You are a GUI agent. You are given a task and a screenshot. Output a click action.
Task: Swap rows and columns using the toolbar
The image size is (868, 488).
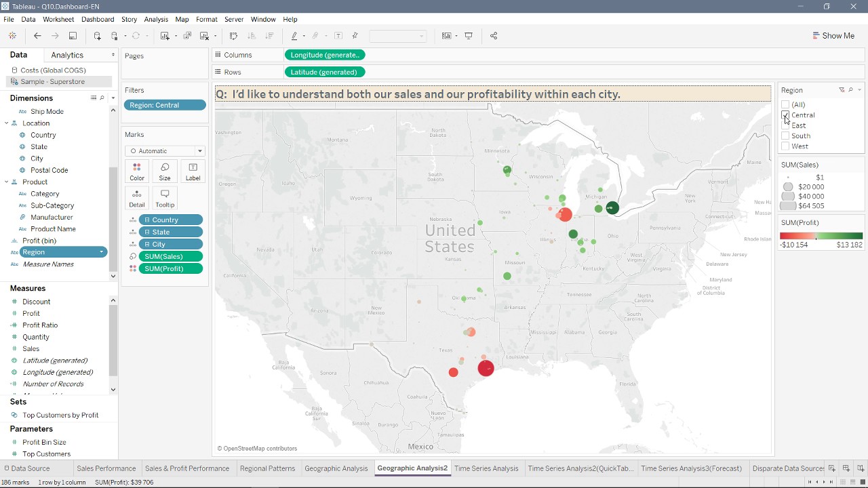click(x=233, y=36)
